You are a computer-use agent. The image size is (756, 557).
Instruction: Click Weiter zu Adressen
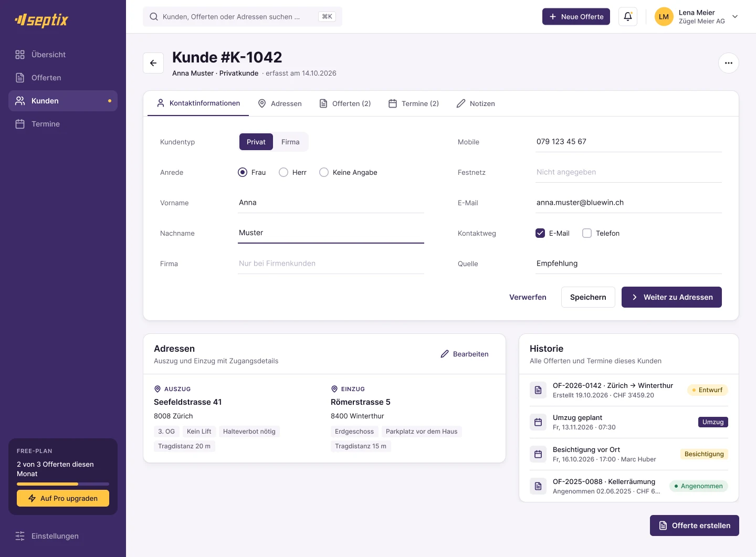point(671,297)
